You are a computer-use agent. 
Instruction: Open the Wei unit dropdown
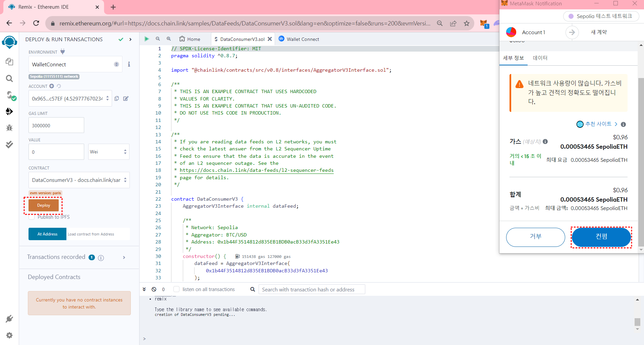tap(109, 152)
